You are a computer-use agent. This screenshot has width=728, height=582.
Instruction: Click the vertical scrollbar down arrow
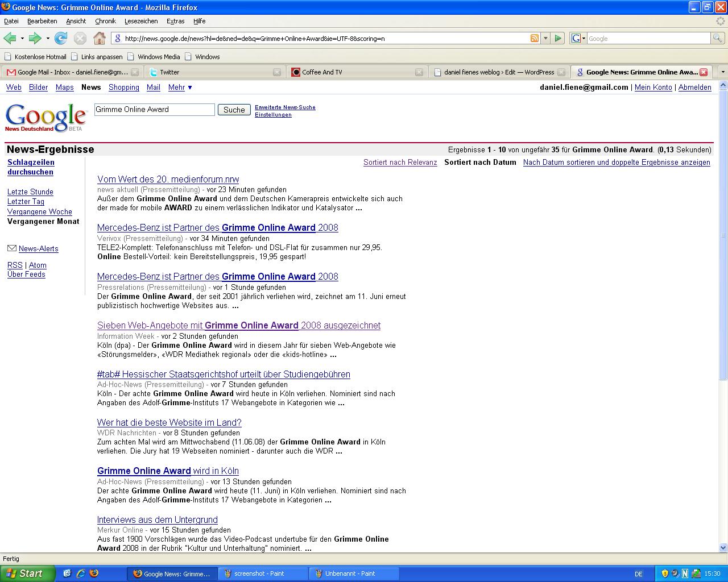coord(723,548)
